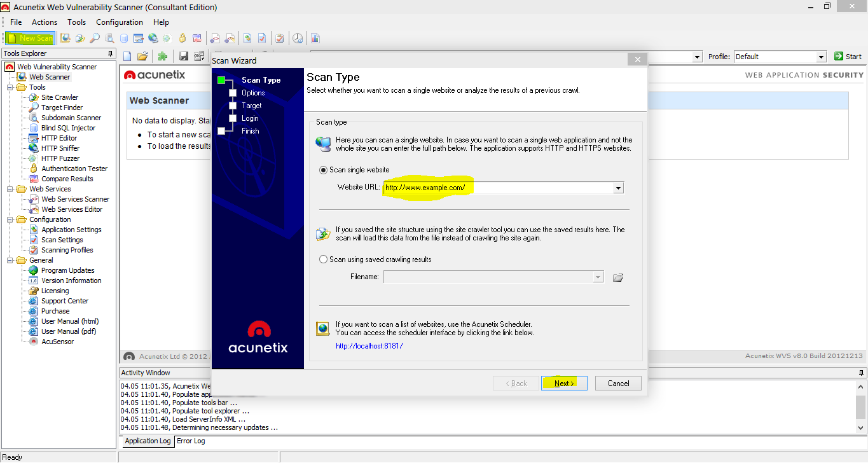Switch to the Error Log tab
Image resolution: width=868 pixels, height=463 pixels.
(191, 441)
